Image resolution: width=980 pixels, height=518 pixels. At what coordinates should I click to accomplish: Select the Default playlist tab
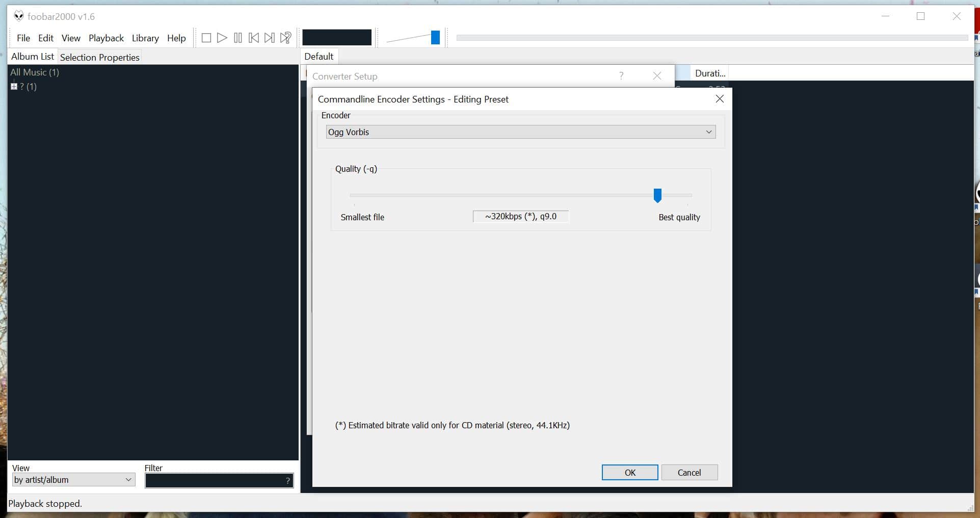pos(319,57)
